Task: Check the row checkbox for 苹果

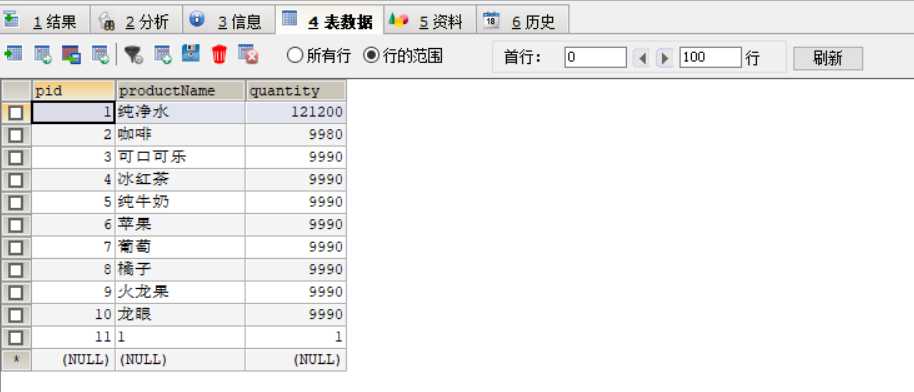Action: click(x=16, y=225)
